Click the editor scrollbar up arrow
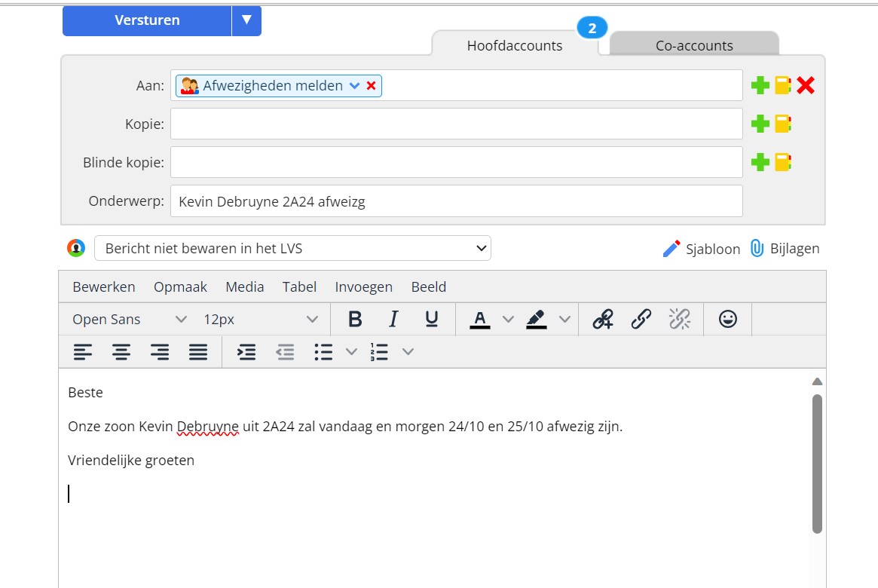This screenshot has width=878, height=588. pos(817,381)
